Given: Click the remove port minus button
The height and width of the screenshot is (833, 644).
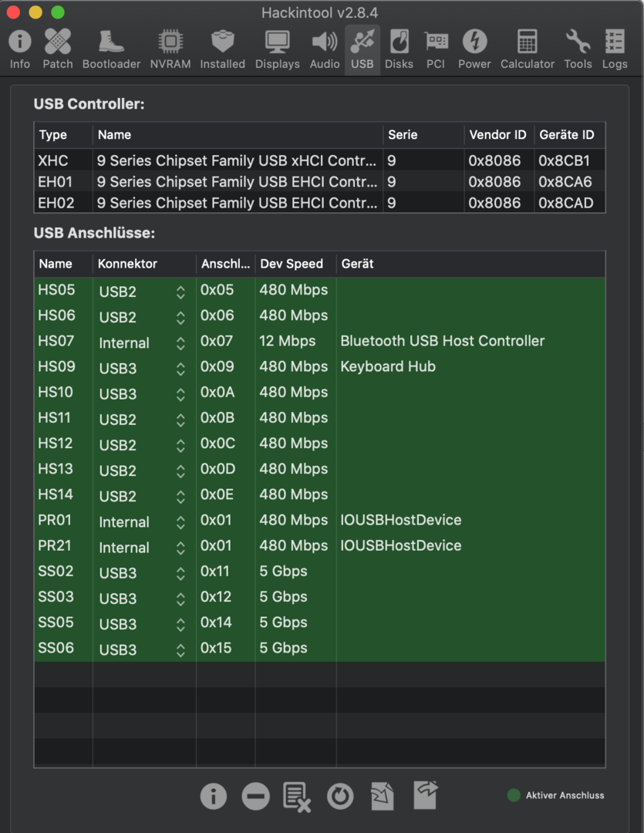Looking at the screenshot, I should 256,796.
